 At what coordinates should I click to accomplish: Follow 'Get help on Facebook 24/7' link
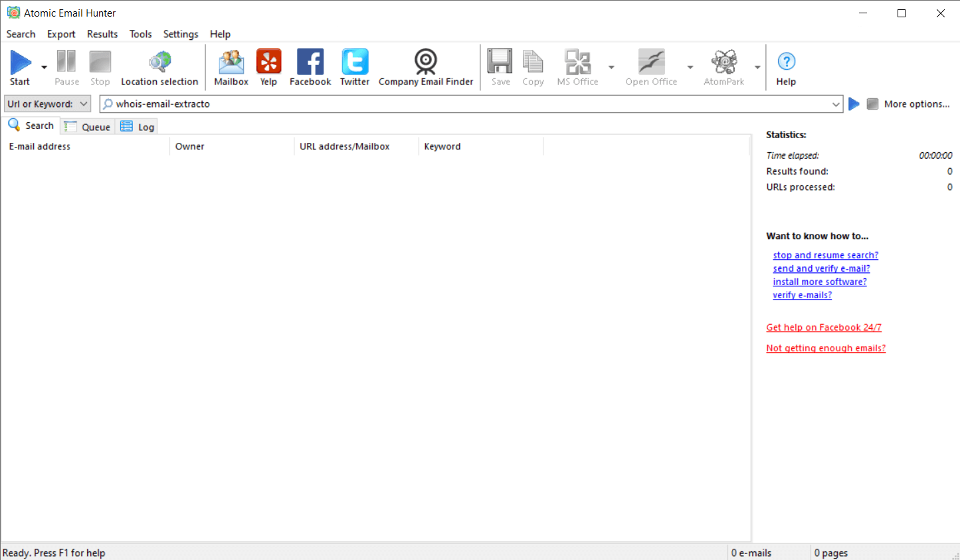point(824,327)
